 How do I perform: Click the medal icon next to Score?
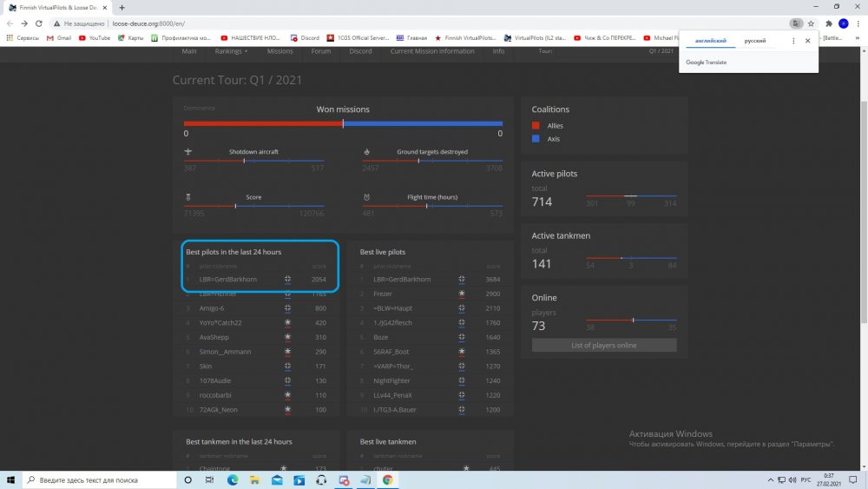tap(188, 197)
